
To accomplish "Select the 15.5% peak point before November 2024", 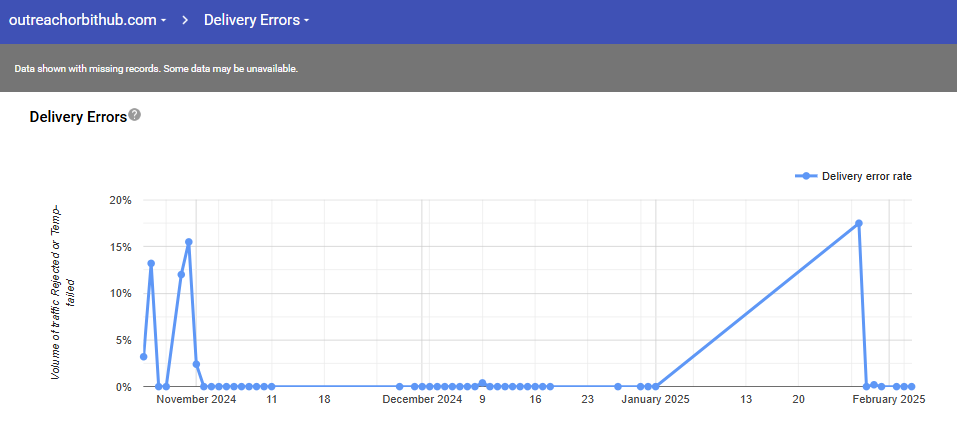I will 189,242.
